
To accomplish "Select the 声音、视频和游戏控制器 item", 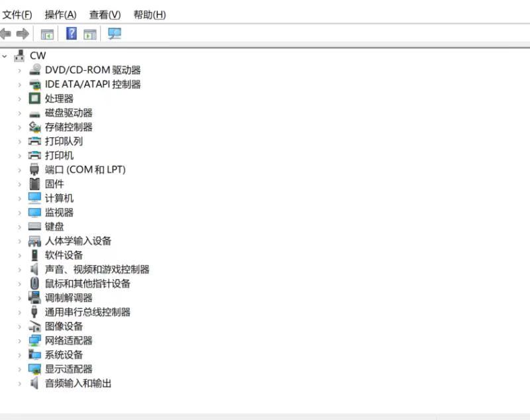I will point(97,270).
